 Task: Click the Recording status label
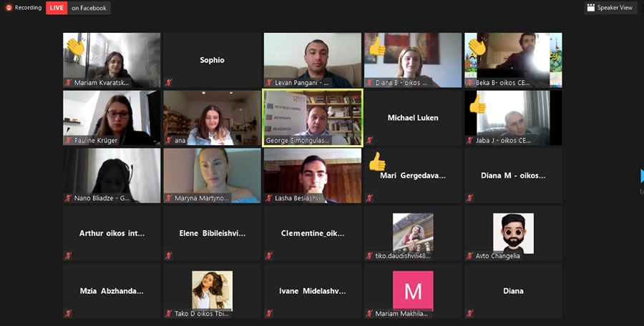point(28,7)
